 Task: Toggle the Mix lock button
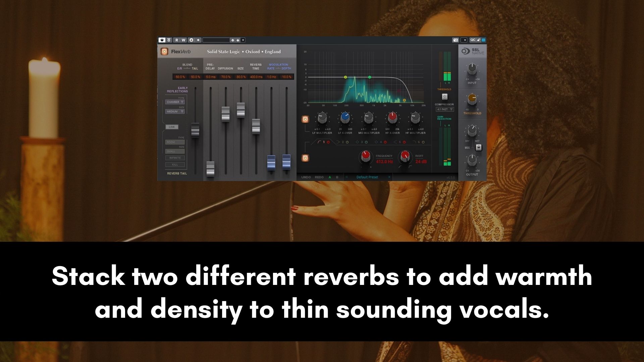pyautogui.click(x=479, y=147)
